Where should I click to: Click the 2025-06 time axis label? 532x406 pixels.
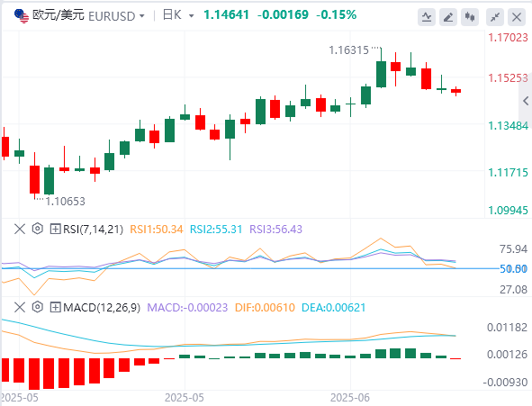coord(350,398)
